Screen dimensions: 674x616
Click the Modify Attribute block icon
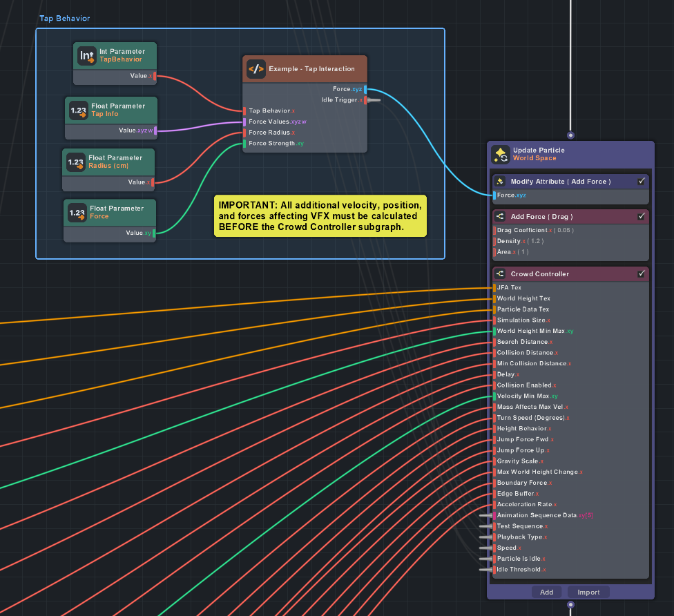[500, 182]
